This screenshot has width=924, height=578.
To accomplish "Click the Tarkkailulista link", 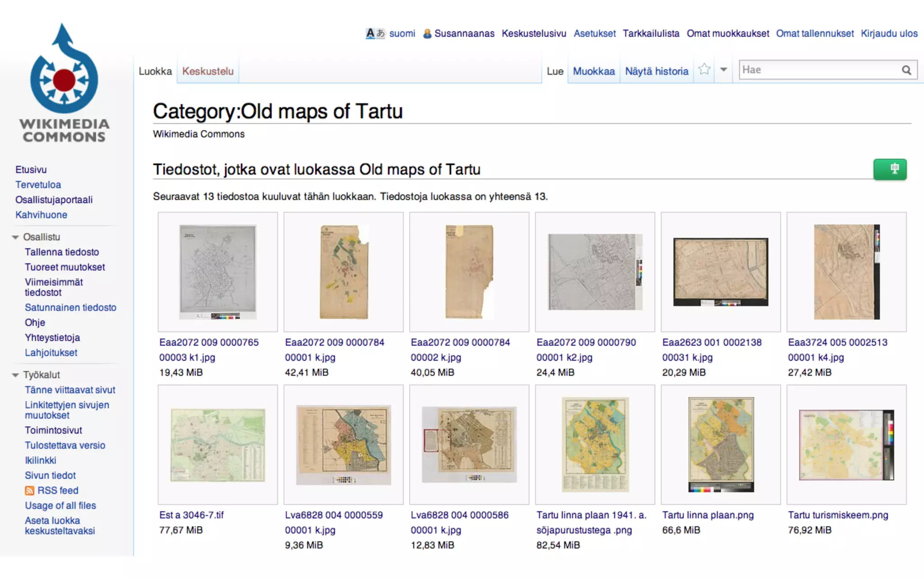I will pos(651,33).
